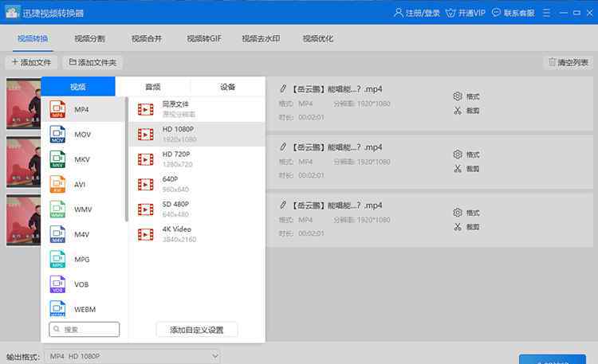Select the HD 720P preset text
Image resolution: width=598 pixels, height=364 pixels.
tap(176, 154)
